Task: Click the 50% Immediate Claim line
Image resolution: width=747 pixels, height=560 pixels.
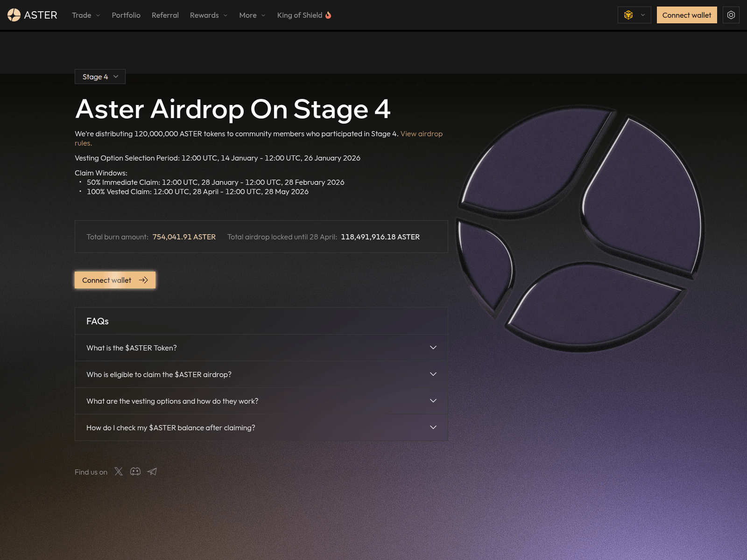Action: click(215, 182)
